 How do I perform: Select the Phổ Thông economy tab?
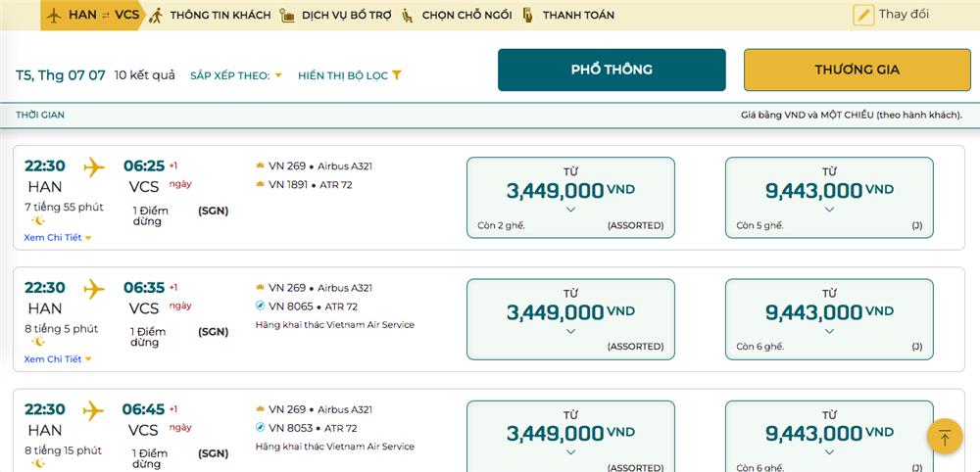pyautogui.click(x=612, y=70)
